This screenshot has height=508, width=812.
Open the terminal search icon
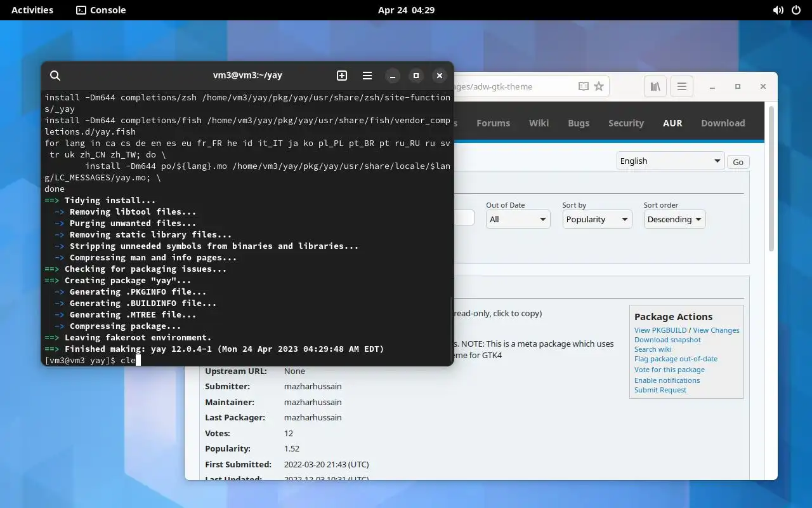(55, 76)
